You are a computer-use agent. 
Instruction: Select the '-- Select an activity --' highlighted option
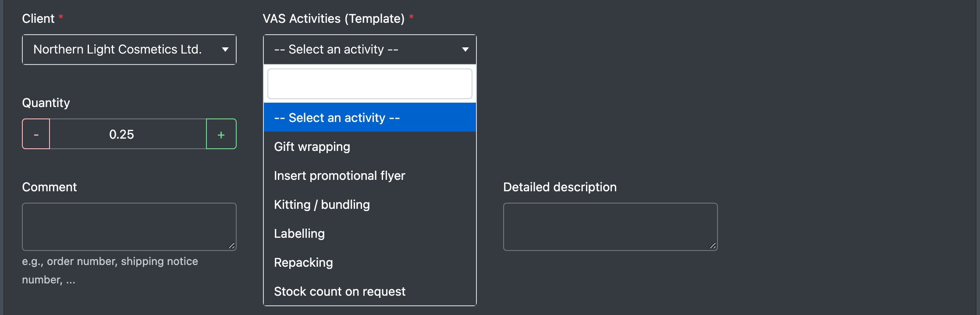click(x=370, y=118)
